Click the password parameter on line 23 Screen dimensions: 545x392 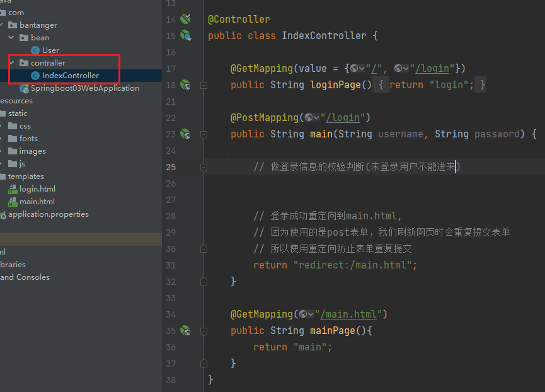(496, 134)
